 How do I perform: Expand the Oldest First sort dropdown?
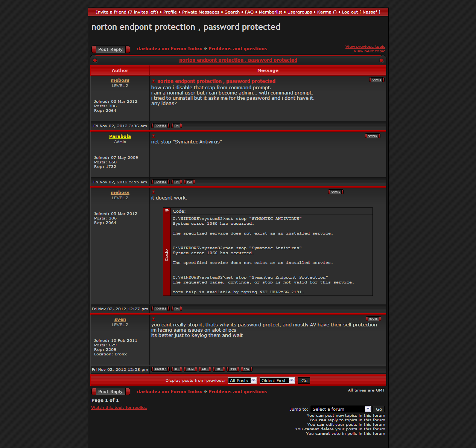[277, 381]
